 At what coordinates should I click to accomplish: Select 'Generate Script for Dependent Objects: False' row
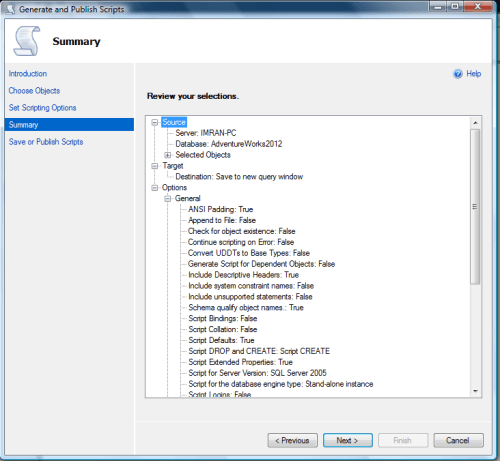coord(262,264)
